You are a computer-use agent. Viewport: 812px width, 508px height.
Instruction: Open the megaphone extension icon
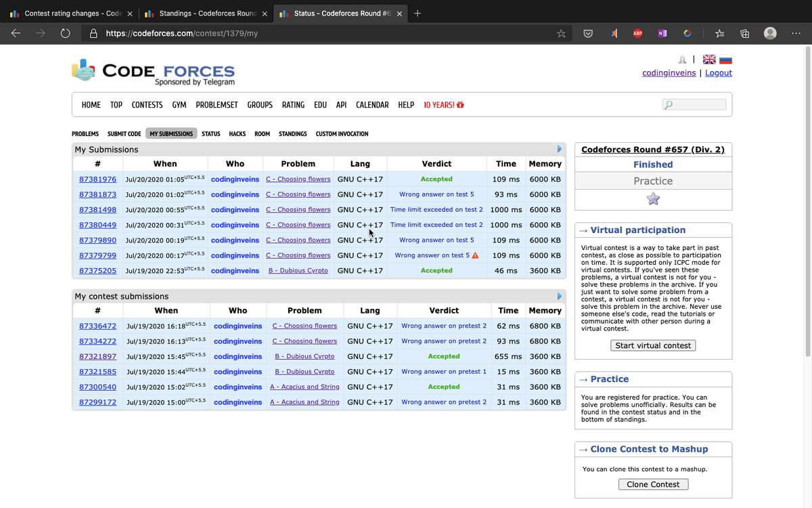click(614, 33)
